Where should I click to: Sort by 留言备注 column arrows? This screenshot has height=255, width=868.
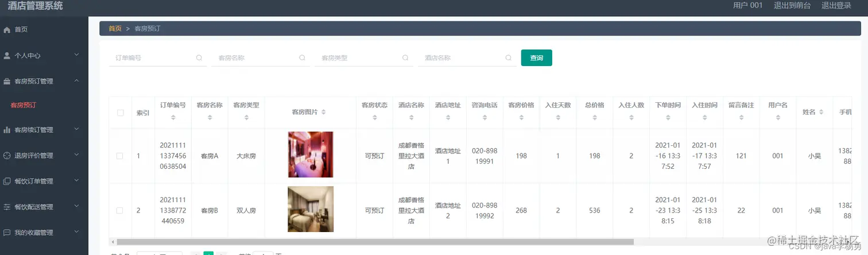point(741,117)
